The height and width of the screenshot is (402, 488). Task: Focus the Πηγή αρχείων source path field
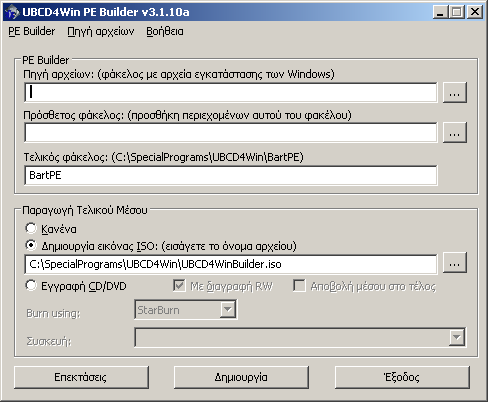pyautogui.click(x=231, y=92)
